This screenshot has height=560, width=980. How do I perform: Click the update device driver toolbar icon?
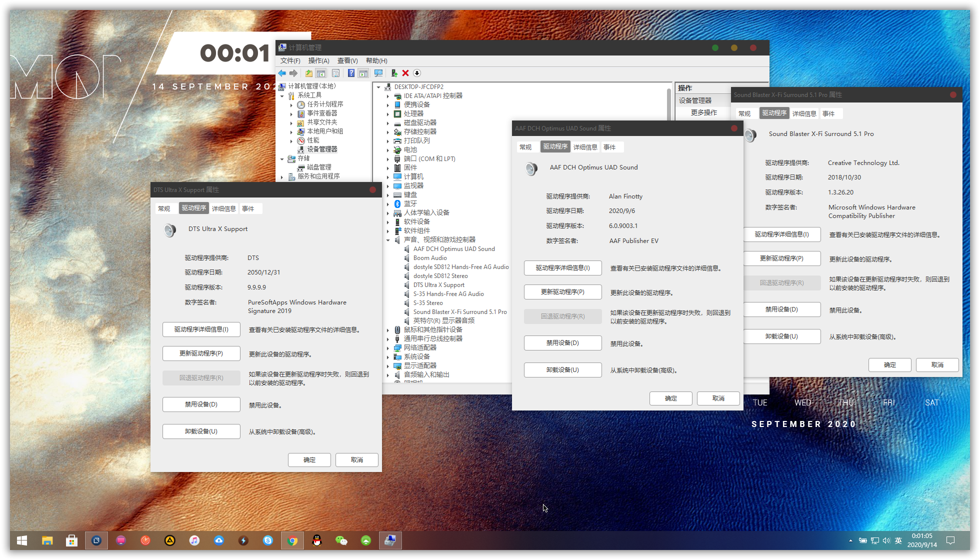tap(394, 73)
